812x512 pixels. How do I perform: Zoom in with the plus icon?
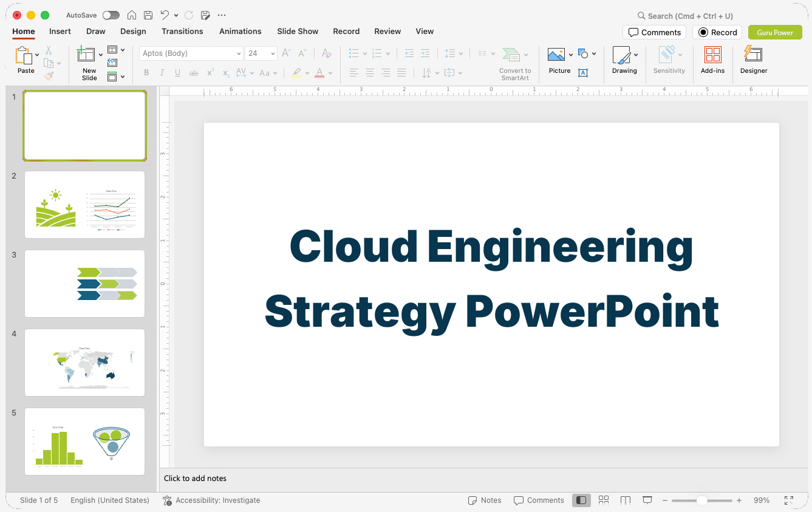point(739,500)
